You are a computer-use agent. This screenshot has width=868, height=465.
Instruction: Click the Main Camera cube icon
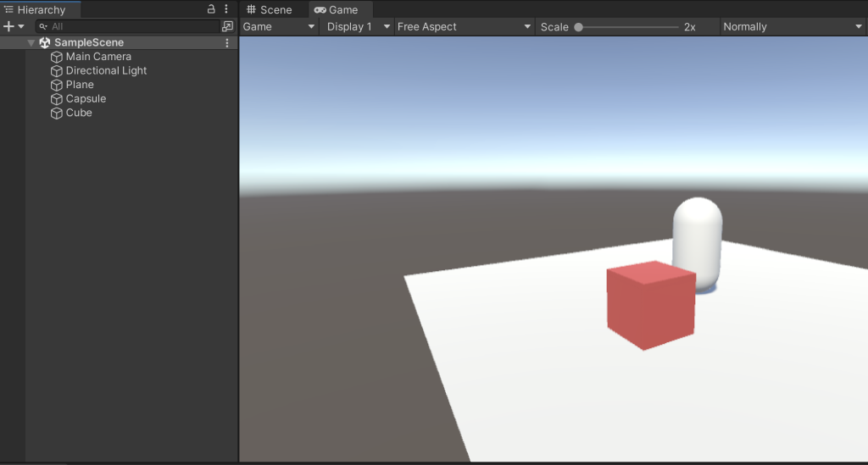(x=57, y=57)
